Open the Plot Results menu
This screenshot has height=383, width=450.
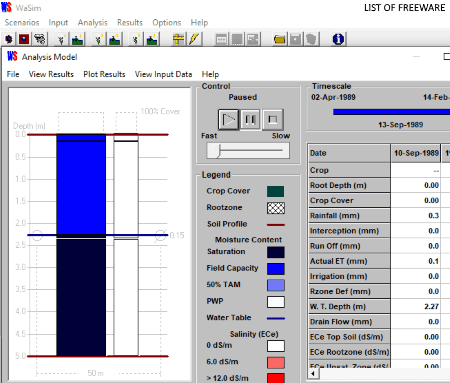tap(104, 74)
